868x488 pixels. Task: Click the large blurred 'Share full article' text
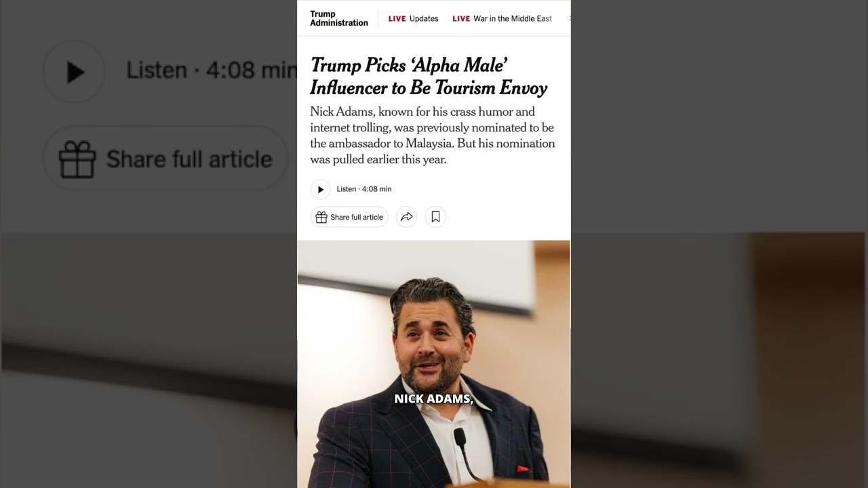pyautogui.click(x=189, y=159)
